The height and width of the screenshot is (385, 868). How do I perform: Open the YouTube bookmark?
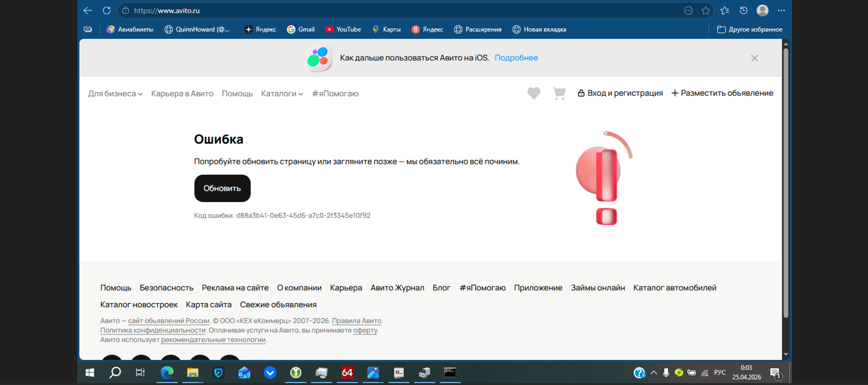coord(343,29)
